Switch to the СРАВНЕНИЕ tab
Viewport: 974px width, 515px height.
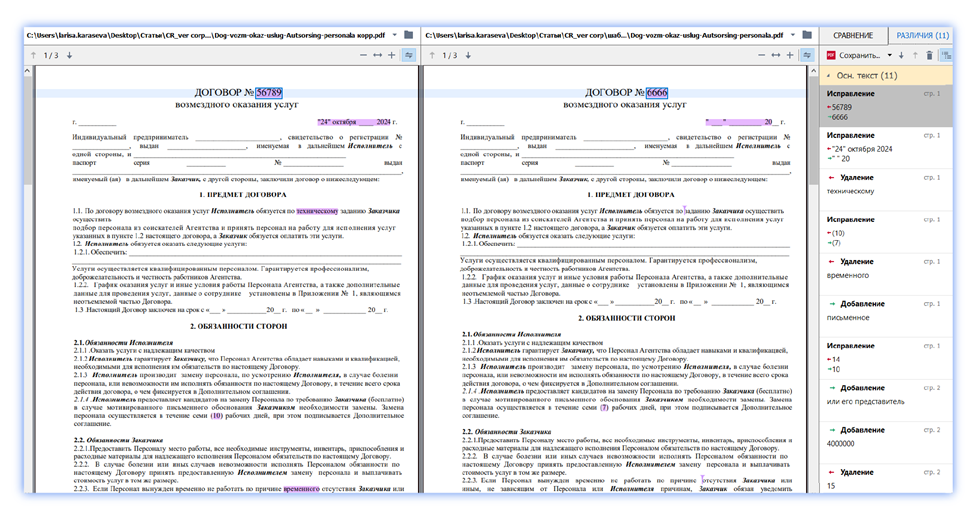click(853, 35)
